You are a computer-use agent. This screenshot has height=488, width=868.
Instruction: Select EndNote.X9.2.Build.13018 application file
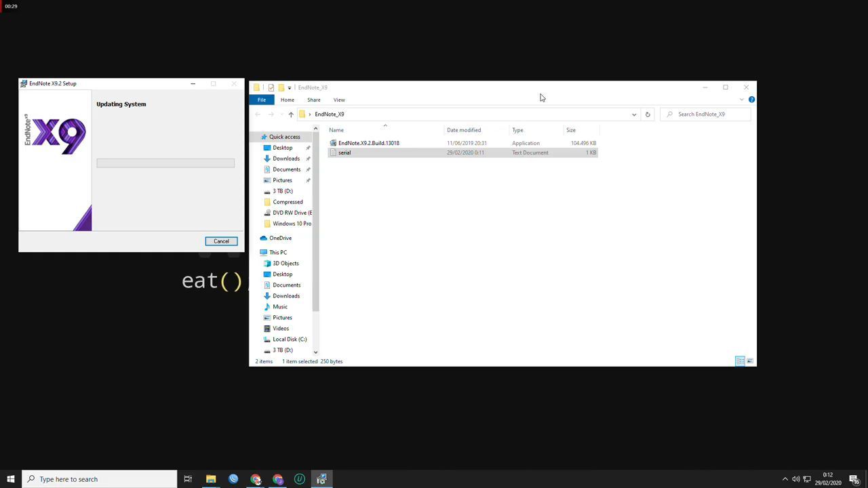(x=462, y=143)
